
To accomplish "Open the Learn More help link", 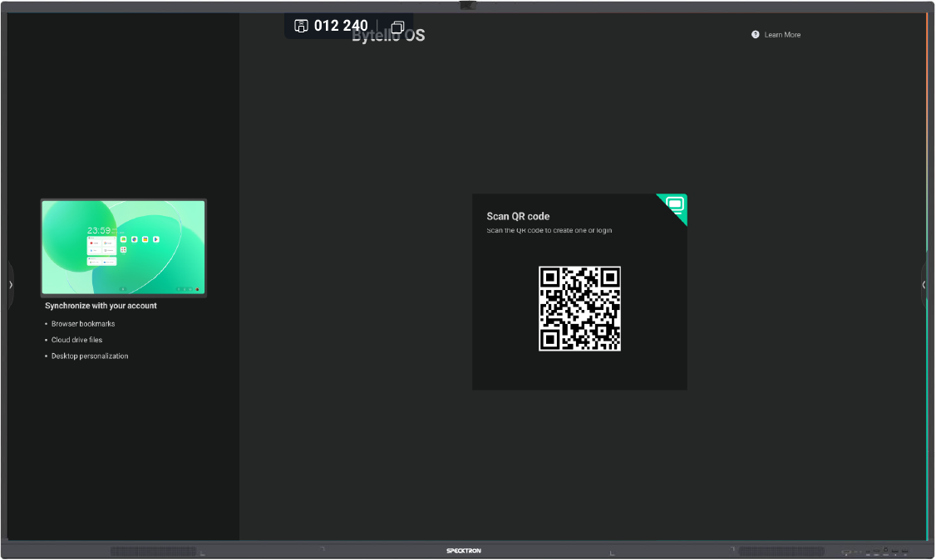I will click(782, 35).
